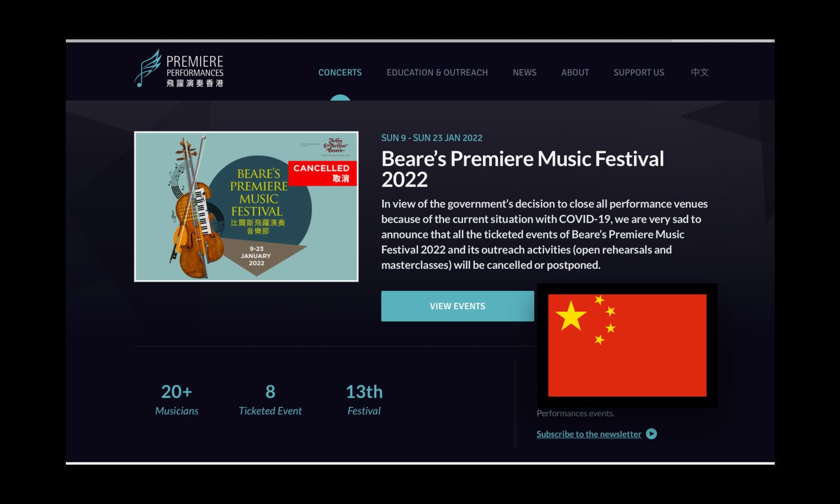
Task: Select the date text SUN 9 - SUN 23 JAN 2022
Action: pyautogui.click(x=432, y=138)
